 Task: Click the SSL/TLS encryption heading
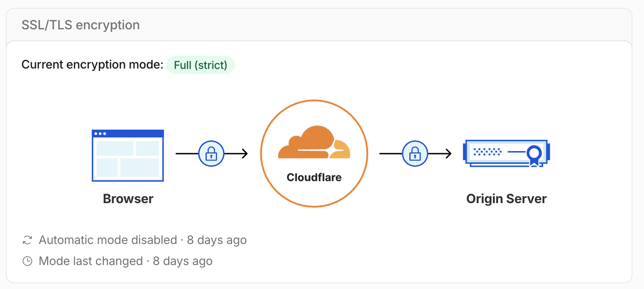81,25
